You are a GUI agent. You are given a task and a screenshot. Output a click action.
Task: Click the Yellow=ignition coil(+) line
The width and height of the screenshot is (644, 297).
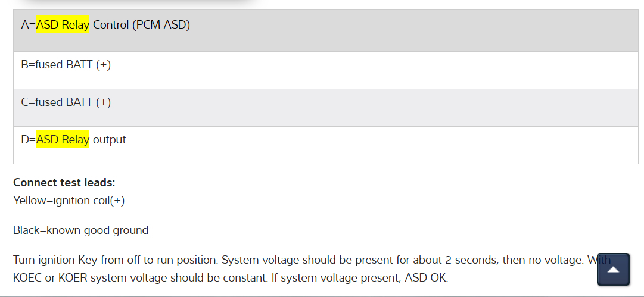[x=69, y=201]
